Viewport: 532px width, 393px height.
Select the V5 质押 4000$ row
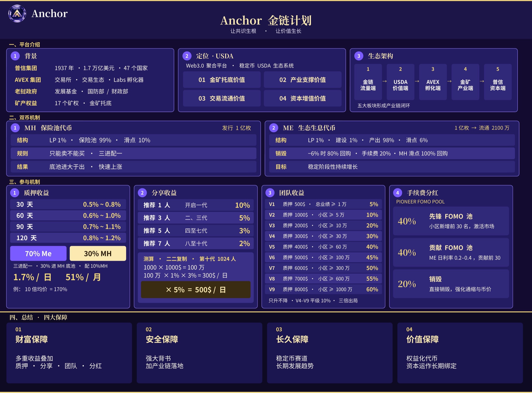[x=323, y=247]
